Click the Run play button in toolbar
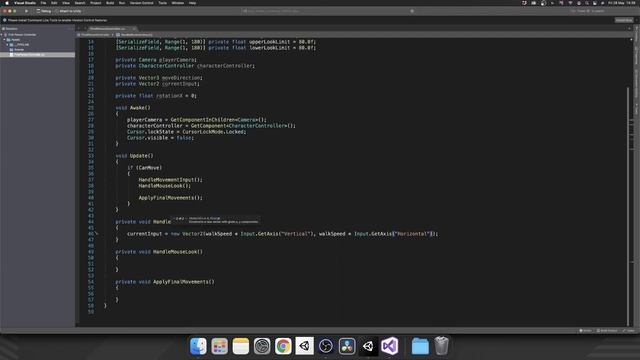The height and width of the screenshot is (360, 640). [x=27, y=11]
